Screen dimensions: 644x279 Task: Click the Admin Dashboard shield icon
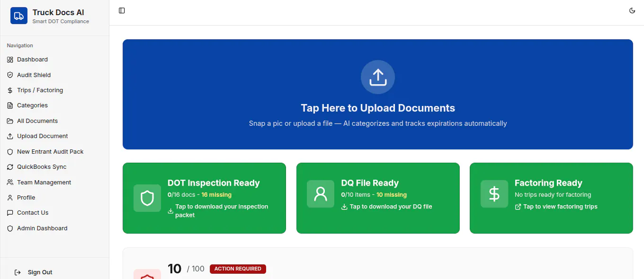coord(10,228)
